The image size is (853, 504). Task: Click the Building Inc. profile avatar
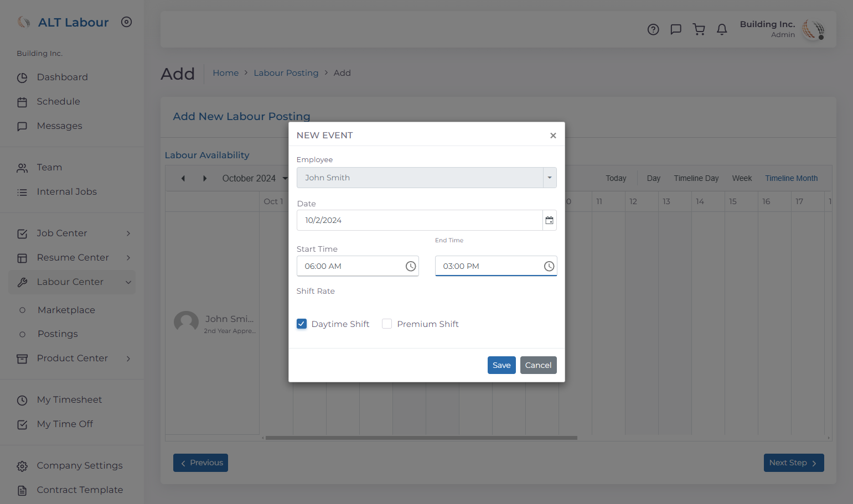pyautogui.click(x=814, y=29)
